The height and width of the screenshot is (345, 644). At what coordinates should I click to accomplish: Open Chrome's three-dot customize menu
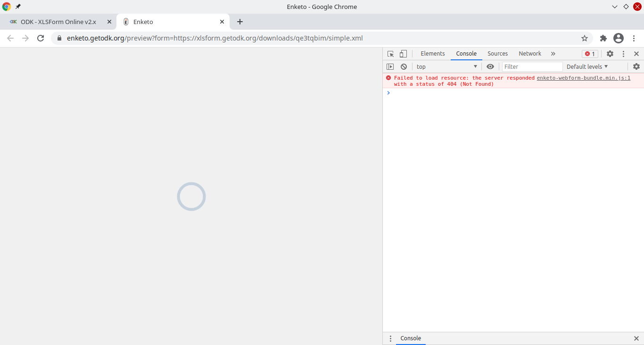pyautogui.click(x=633, y=38)
